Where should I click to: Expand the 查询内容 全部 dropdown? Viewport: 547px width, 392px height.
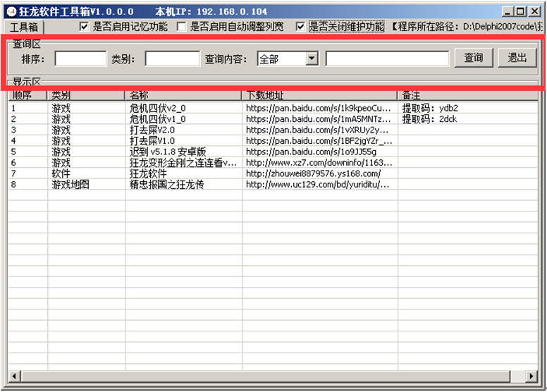click(312, 59)
